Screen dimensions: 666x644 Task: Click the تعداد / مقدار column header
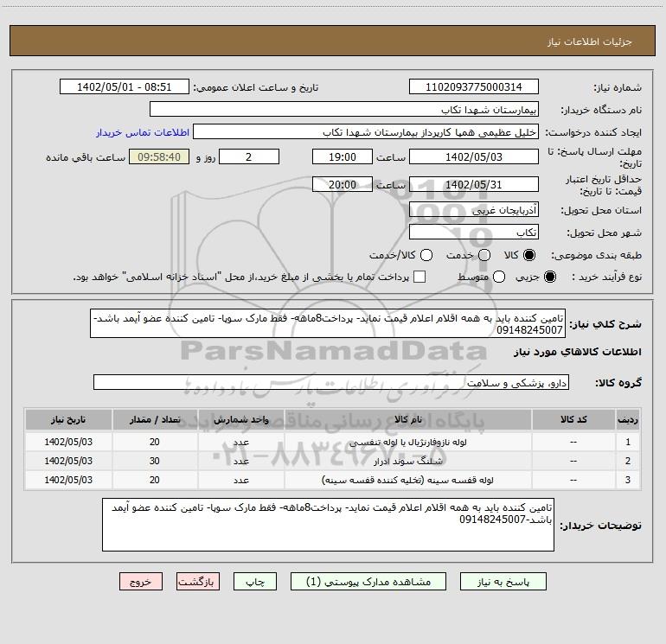pyautogui.click(x=155, y=419)
